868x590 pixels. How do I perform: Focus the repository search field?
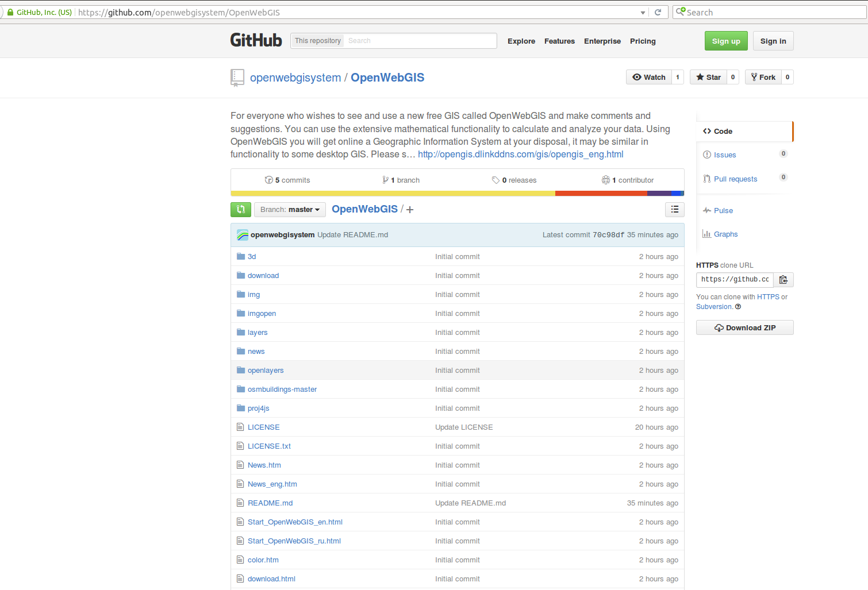click(420, 41)
